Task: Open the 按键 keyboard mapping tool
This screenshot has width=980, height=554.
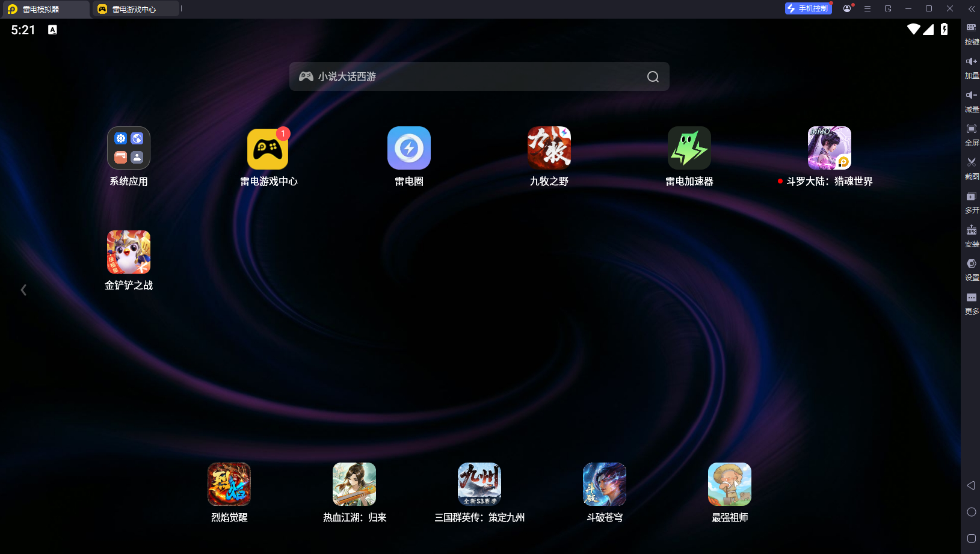Action: pos(972,34)
